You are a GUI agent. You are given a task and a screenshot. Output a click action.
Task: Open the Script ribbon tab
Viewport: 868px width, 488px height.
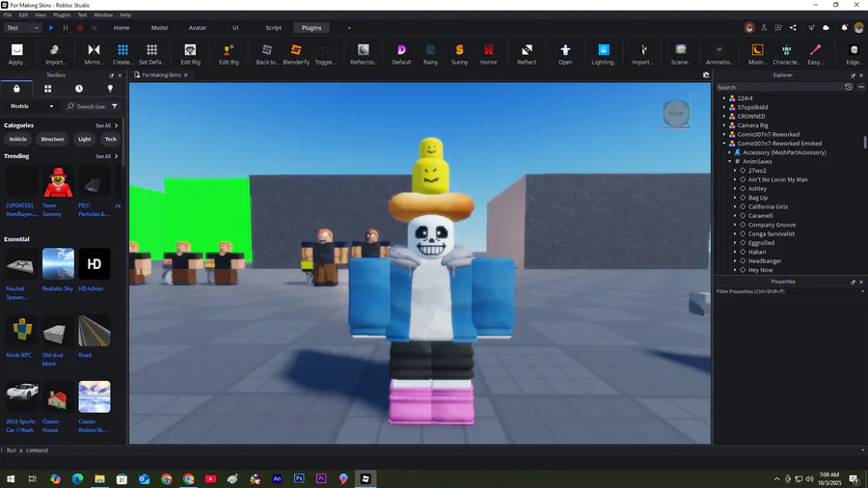(274, 28)
